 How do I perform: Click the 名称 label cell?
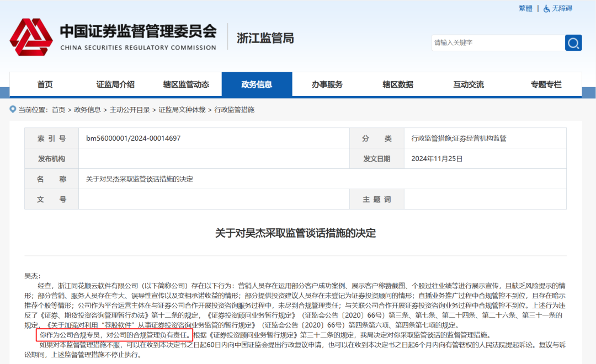(52, 179)
